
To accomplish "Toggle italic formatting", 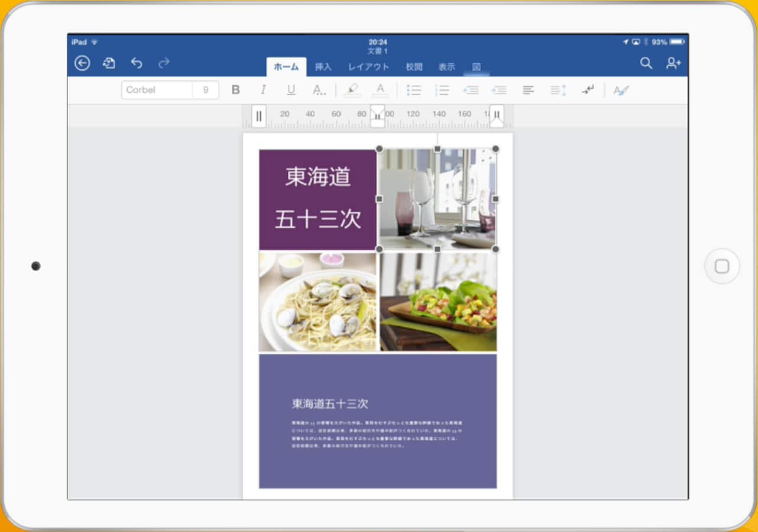I will tap(263, 89).
